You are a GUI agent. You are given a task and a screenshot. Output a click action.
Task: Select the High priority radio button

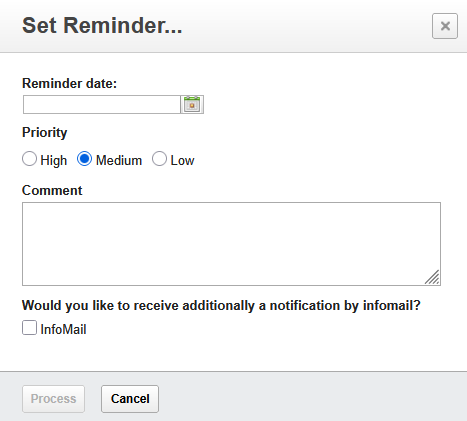pyautogui.click(x=29, y=159)
